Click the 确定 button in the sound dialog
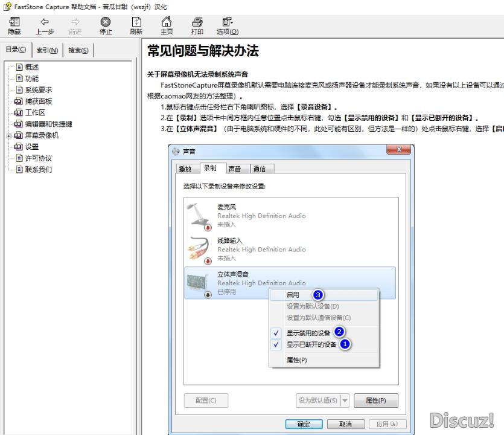This screenshot has width=504, height=435. [304, 424]
